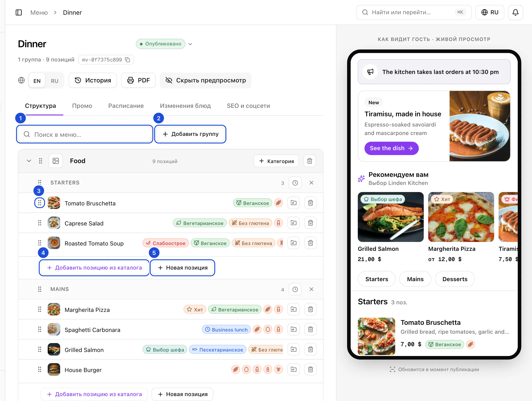Move the Caprese Salad item to another category
The width and height of the screenshot is (532, 401).
293,223
